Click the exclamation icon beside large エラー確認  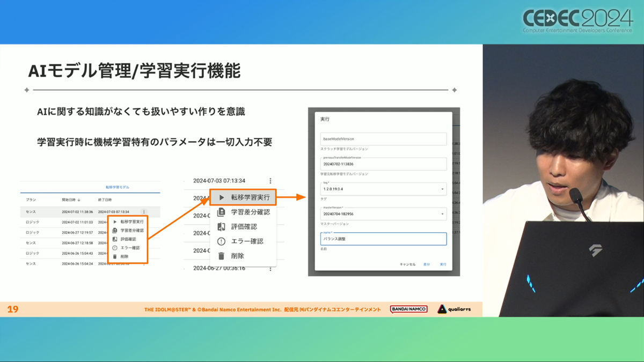(x=221, y=241)
